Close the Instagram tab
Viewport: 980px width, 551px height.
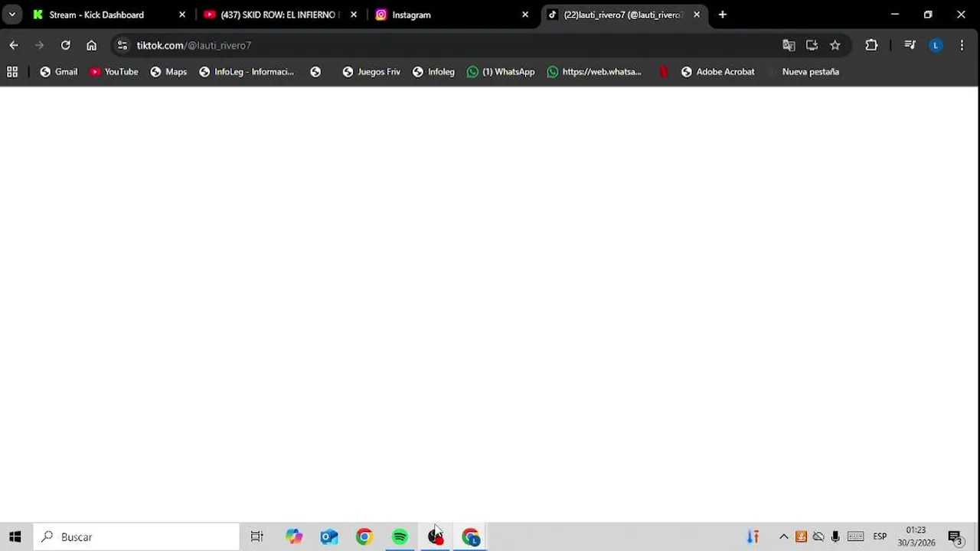pyautogui.click(x=525, y=15)
